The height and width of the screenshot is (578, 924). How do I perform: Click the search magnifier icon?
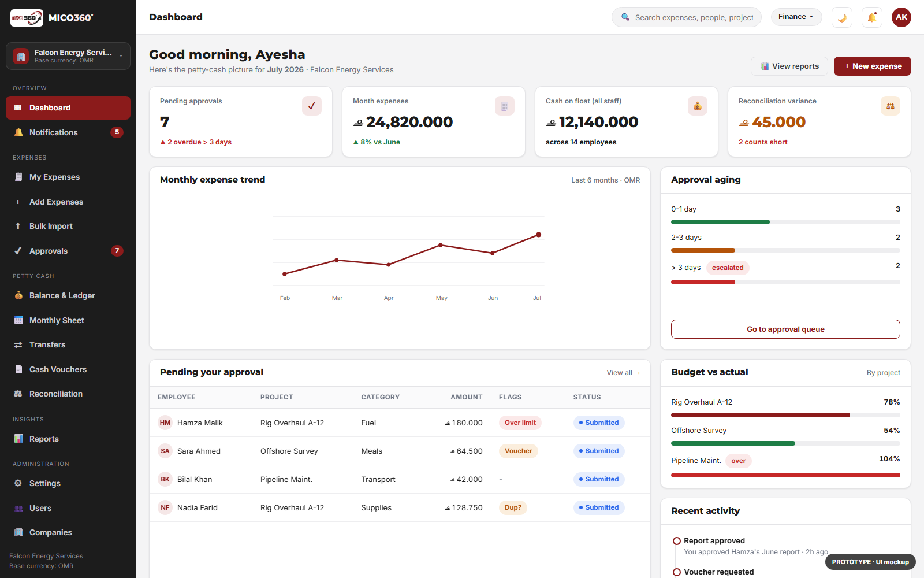(x=625, y=17)
